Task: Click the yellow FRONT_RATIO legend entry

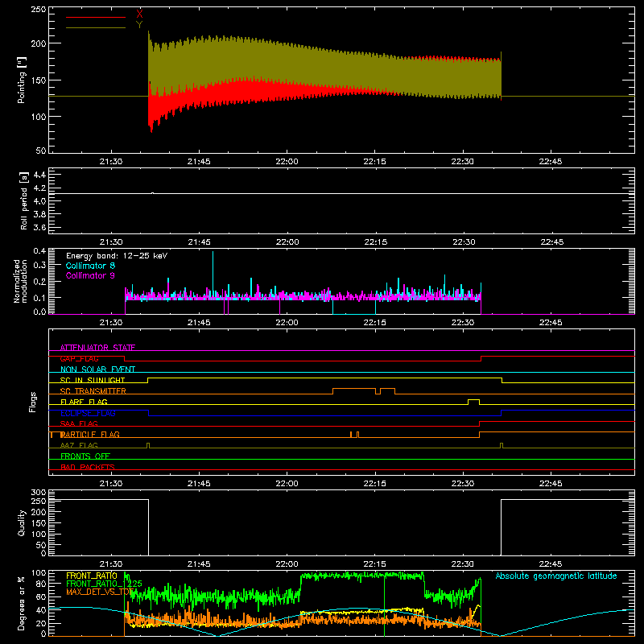Action: 92,576
